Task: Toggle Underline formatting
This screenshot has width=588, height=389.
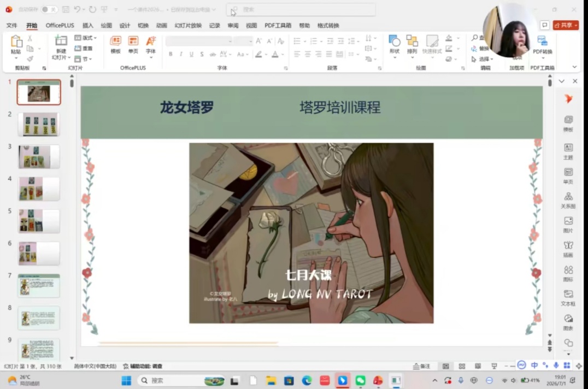Action: (191, 54)
